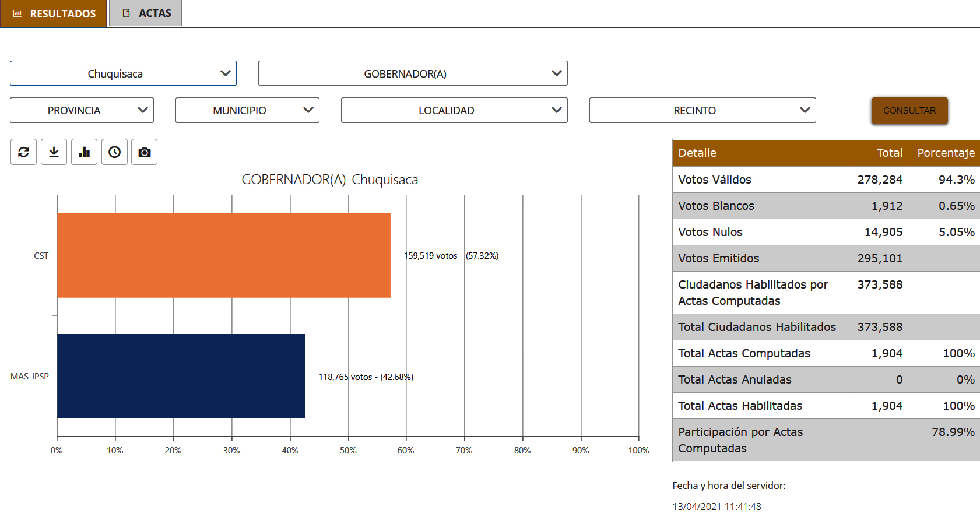Expand the GOBERNADOR(A) election type dropdown
The width and height of the screenshot is (980, 517).
pos(412,73)
